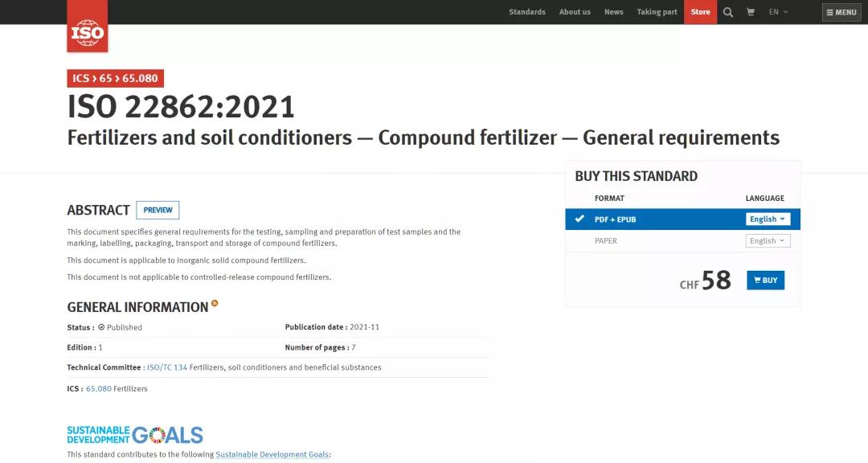
Task: Open English language dropdown for PDF + EPUB
Action: (768, 219)
